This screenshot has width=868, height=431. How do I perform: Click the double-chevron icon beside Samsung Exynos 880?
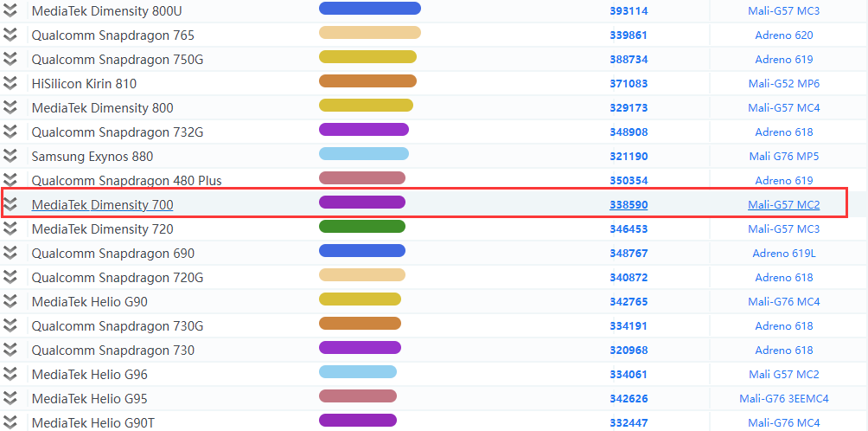point(10,157)
